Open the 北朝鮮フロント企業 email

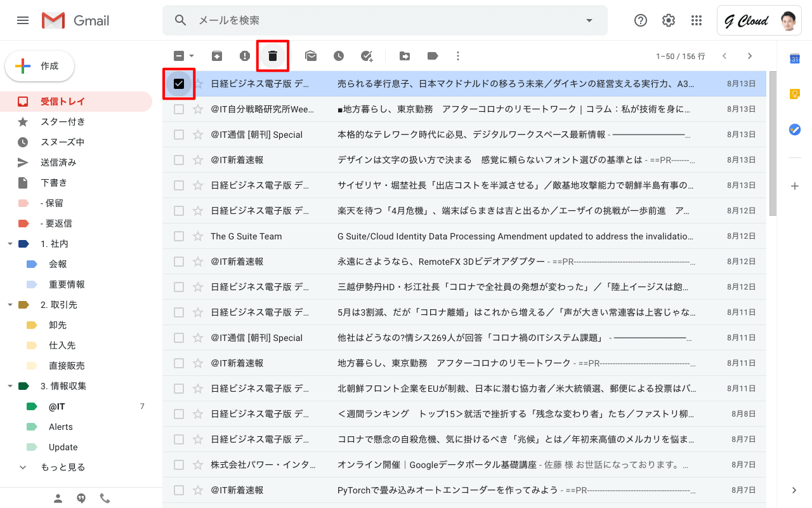(464, 389)
